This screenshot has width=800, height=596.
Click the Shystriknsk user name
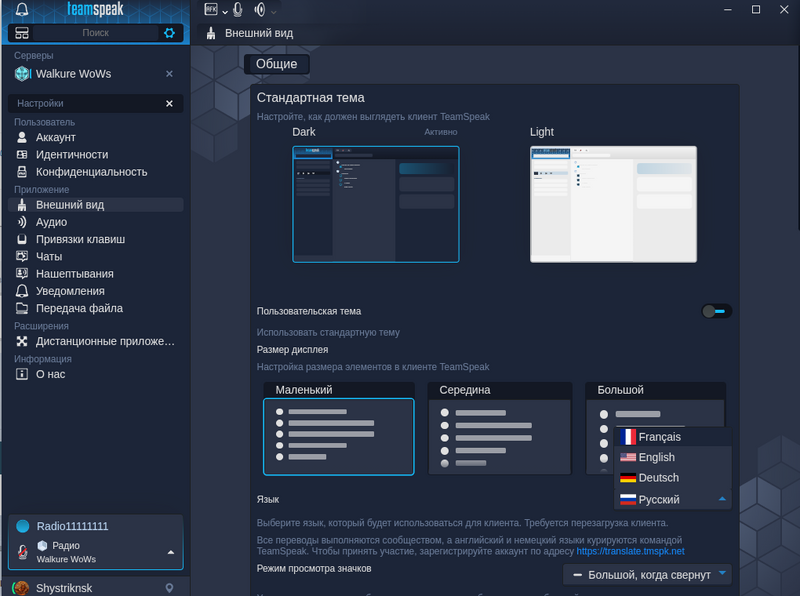pyautogui.click(x=64, y=588)
